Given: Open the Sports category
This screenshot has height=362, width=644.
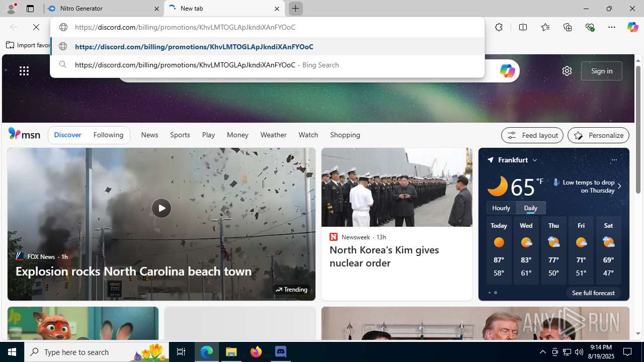Looking at the screenshot, I should (x=180, y=135).
